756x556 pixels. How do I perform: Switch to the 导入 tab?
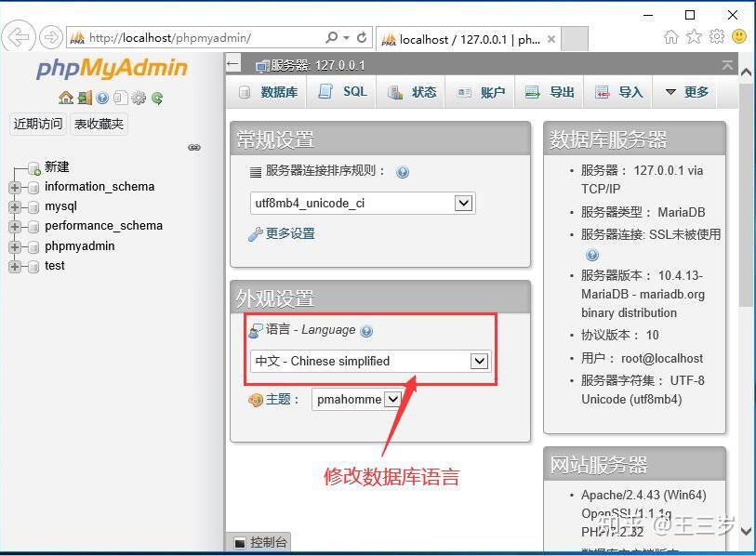[x=619, y=92]
